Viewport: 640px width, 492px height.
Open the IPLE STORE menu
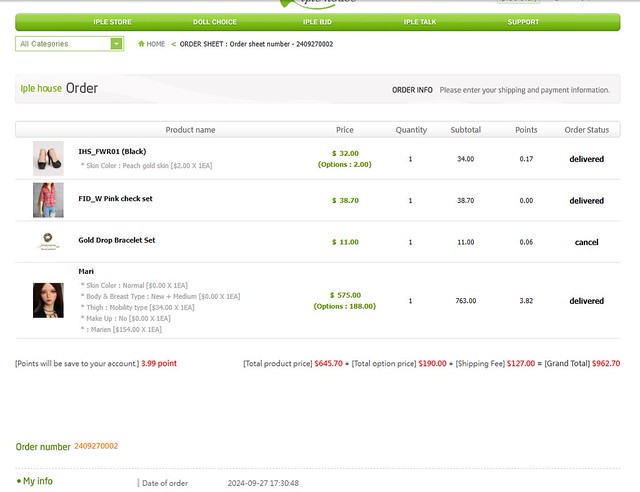[112, 22]
